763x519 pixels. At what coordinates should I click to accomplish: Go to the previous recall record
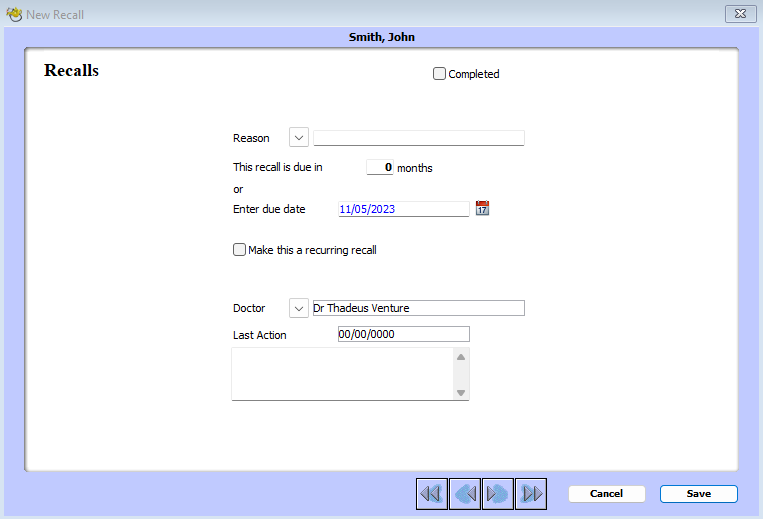[x=464, y=494]
